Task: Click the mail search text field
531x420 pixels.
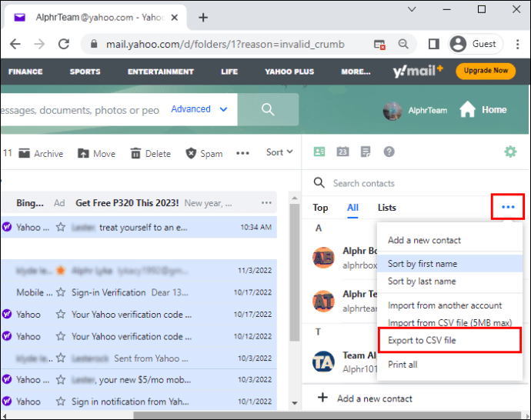Action: (x=82, y=110)
